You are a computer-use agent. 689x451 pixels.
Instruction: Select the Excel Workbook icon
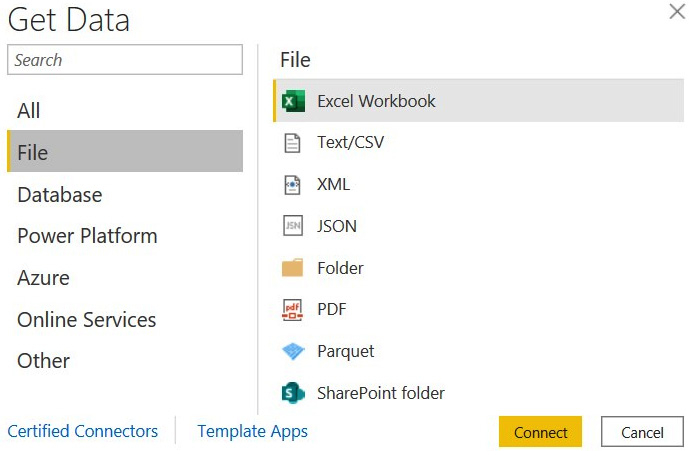coord(293,101)
